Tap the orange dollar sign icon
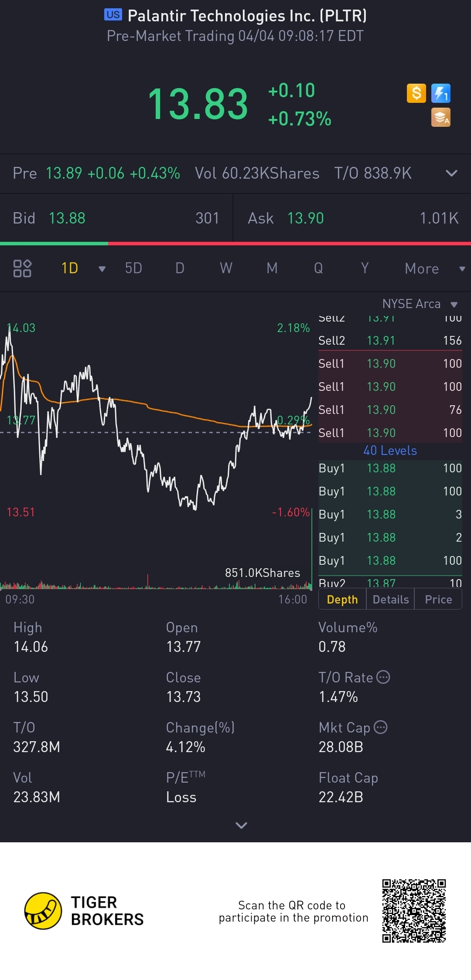471x980 pixels. [x=416, y=93]
